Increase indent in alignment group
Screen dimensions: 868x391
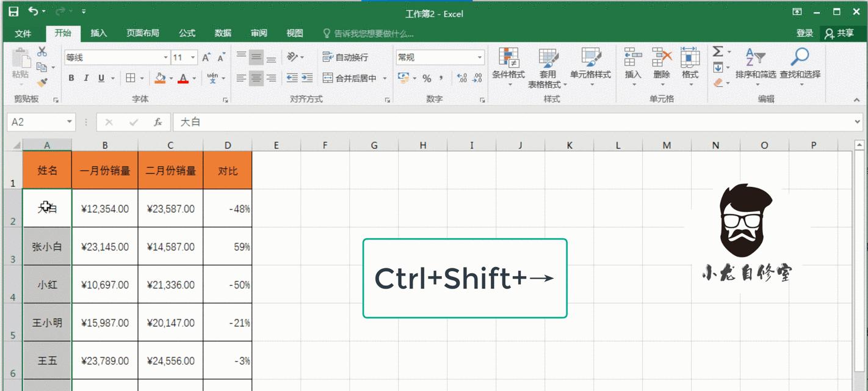click(307, 78)
